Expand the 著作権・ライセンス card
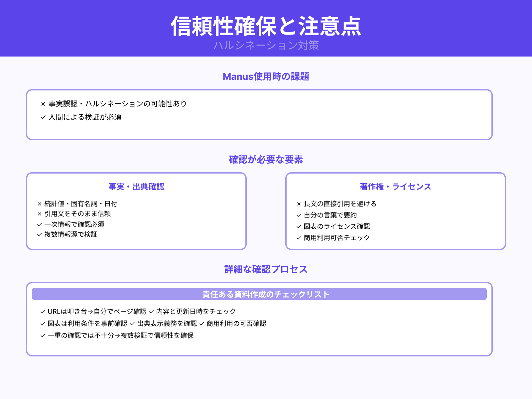 pos(395,187)
